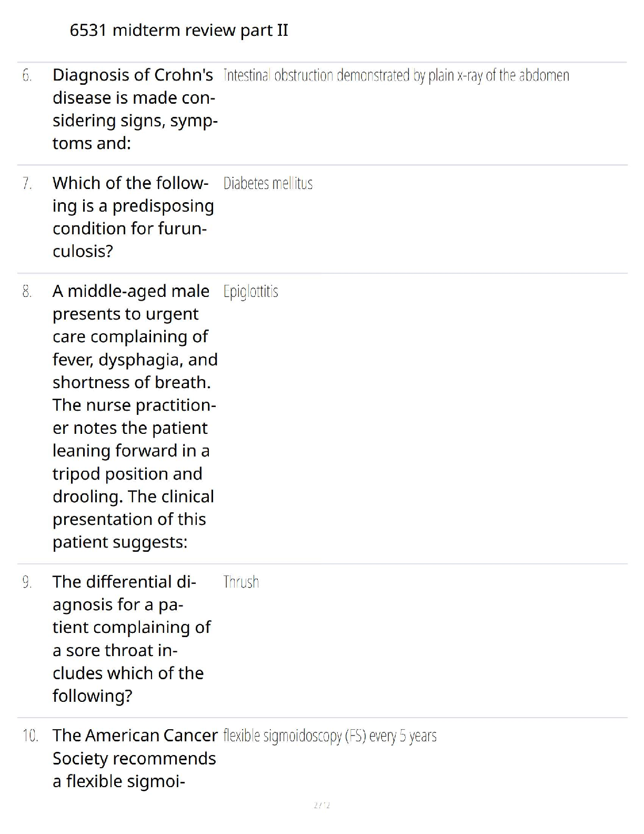Click the 'tripod position and' line
Viewport: 644px width, 834px height.
pyautogui.click(x=127, y=474)
